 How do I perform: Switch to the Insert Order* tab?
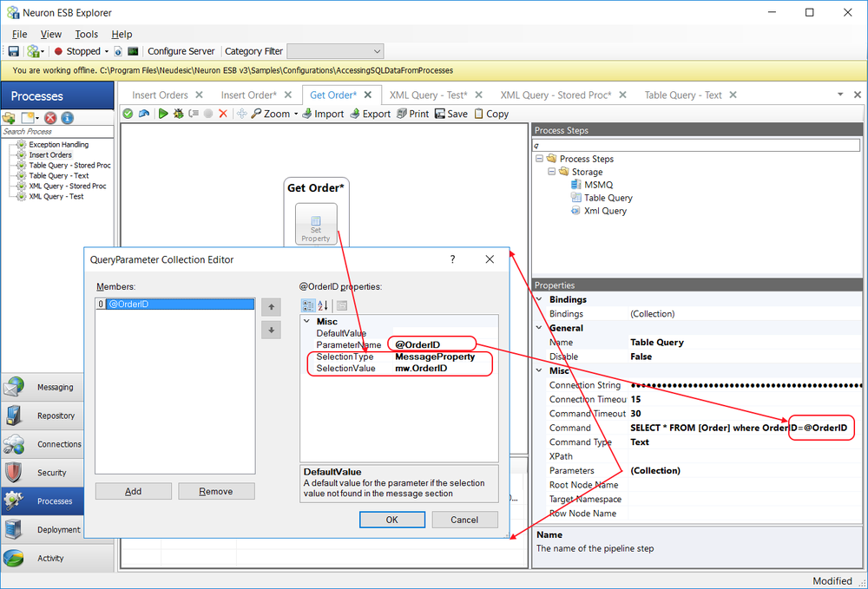tap(248, 95)
